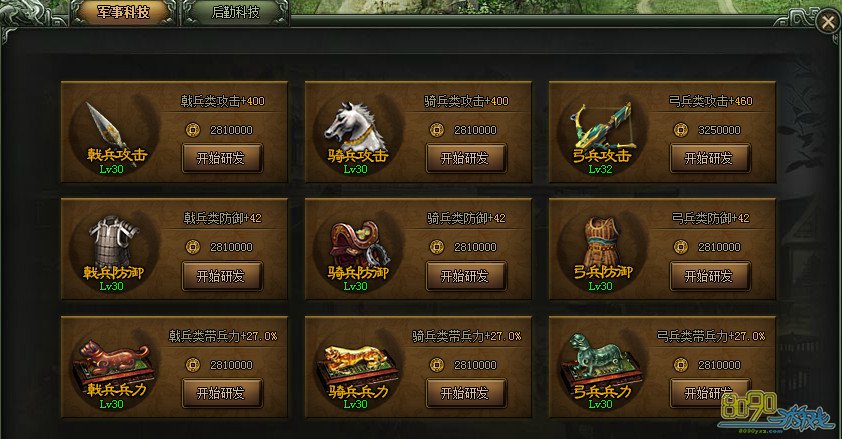The height and width of the screenshot is (439, 842).
Task: Close the technology research panel
Action: [x=828, y=22]
